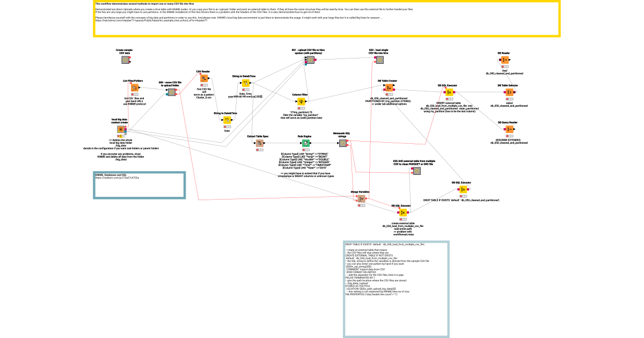The height and width of the screenshot is (338, 644).
Task: Click the DB Query Reader node
Action: 507,129
